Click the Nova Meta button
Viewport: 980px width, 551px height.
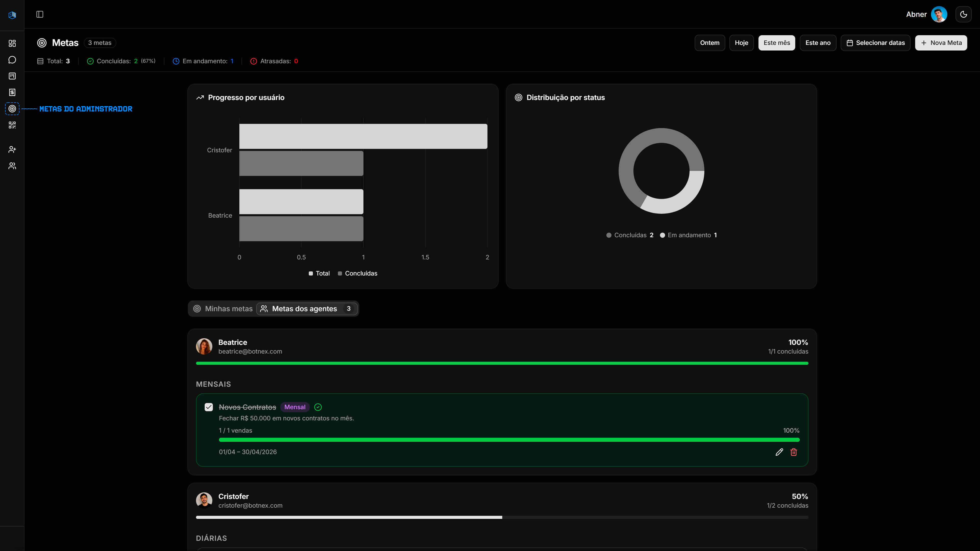(x=941, y=43)
